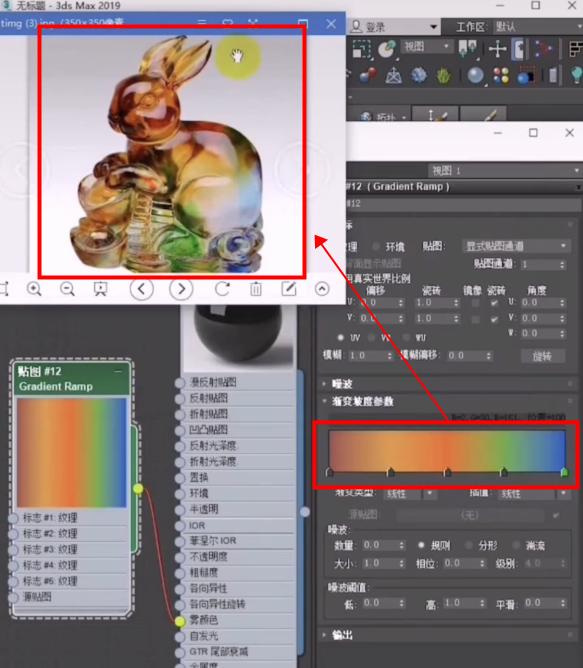Click the 漫反射贴图 input socket
The width and height of the screenshot is (583, 668).
180,383
